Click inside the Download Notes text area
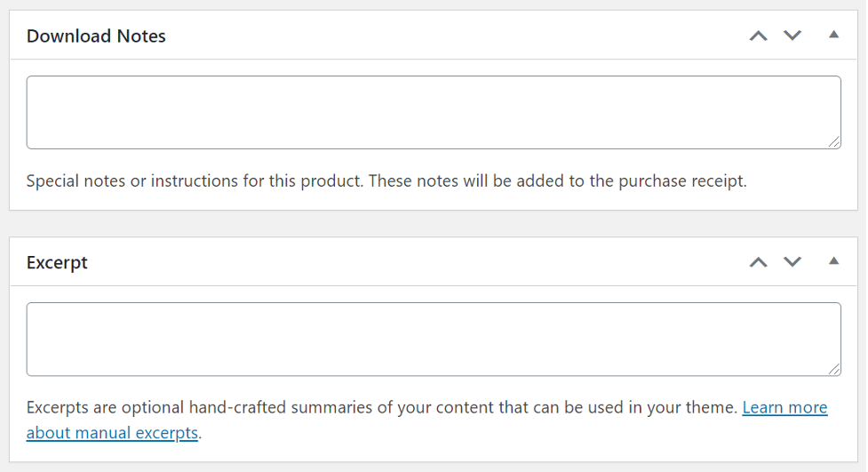 [x=434, y=112]
